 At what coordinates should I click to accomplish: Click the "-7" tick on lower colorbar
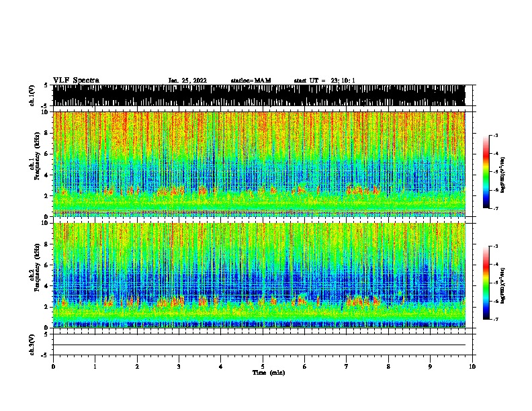coord(495,319)
